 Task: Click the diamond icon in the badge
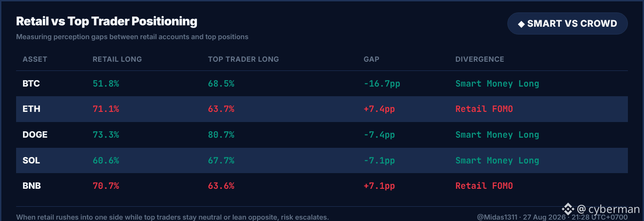click(521, 24)
